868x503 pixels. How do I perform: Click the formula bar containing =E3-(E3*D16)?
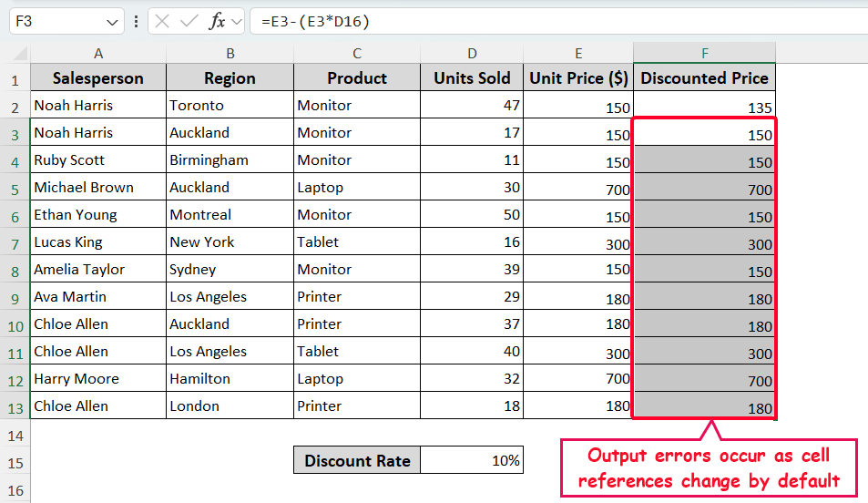tap(546, 21)
